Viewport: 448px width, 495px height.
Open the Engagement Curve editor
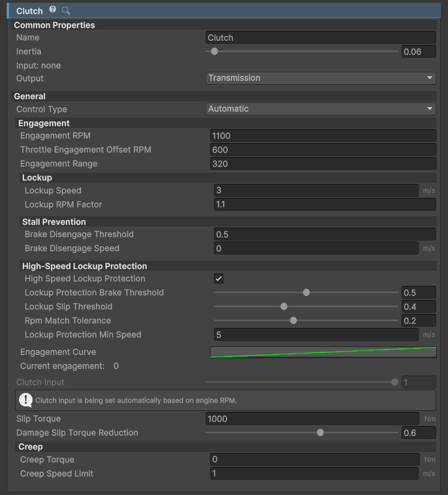pos(323,352)
